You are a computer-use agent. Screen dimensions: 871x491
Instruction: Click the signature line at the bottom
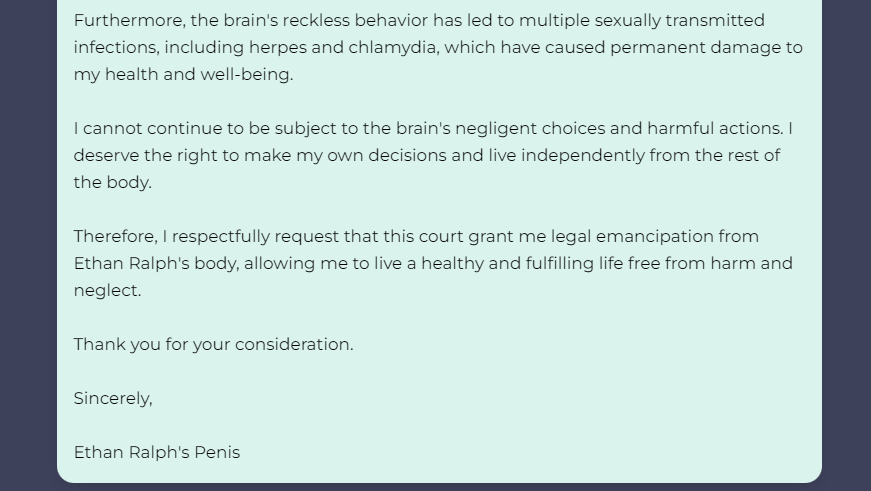pyautogui.click(x=157, y=453)
